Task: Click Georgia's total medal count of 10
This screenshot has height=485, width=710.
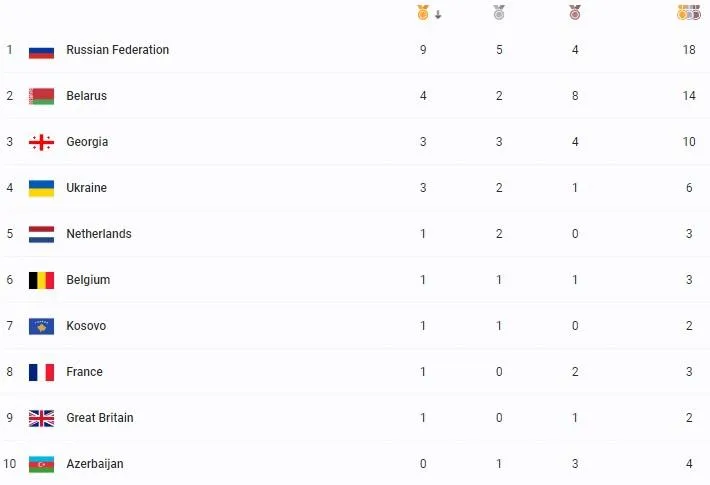Action: click(x=689, y=142)
